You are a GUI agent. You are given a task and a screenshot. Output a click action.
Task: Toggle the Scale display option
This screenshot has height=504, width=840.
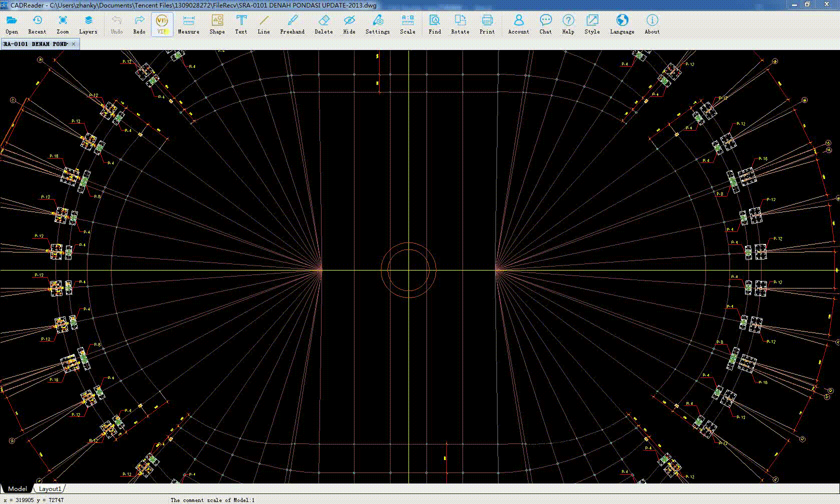tap(407, 23)
